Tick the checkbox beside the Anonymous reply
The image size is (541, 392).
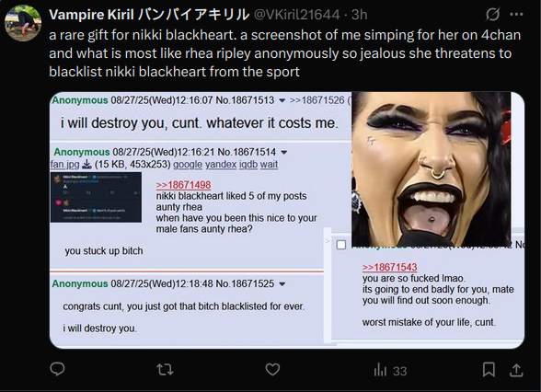[340, 245]
